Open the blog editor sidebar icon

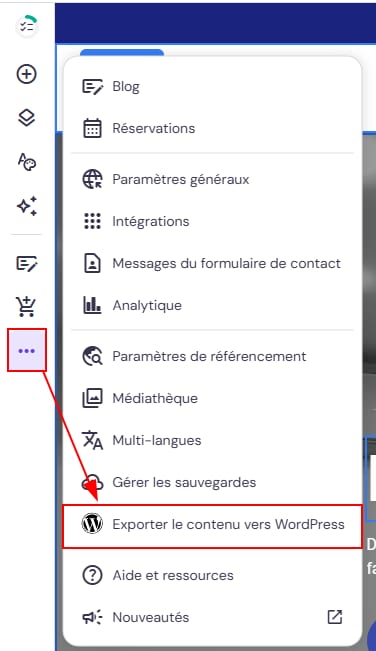click(27, 264)
